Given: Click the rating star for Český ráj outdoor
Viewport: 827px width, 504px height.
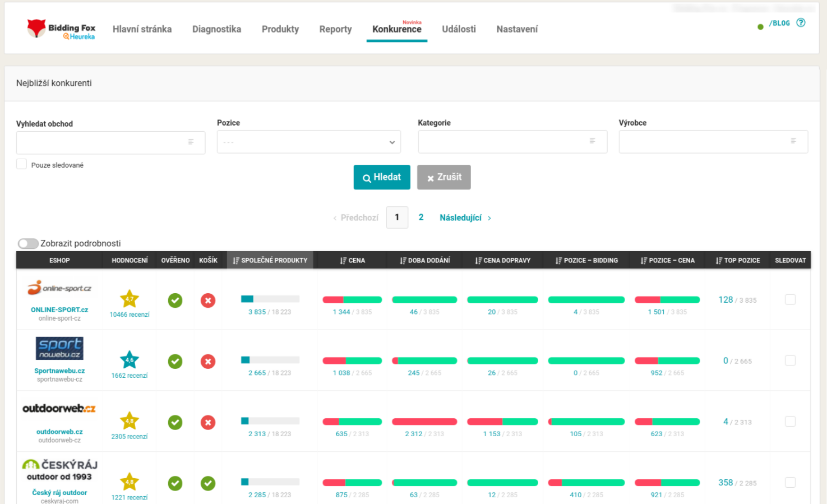Looking at the screenshot, I should pyautogui.click(x=130, y=482).
